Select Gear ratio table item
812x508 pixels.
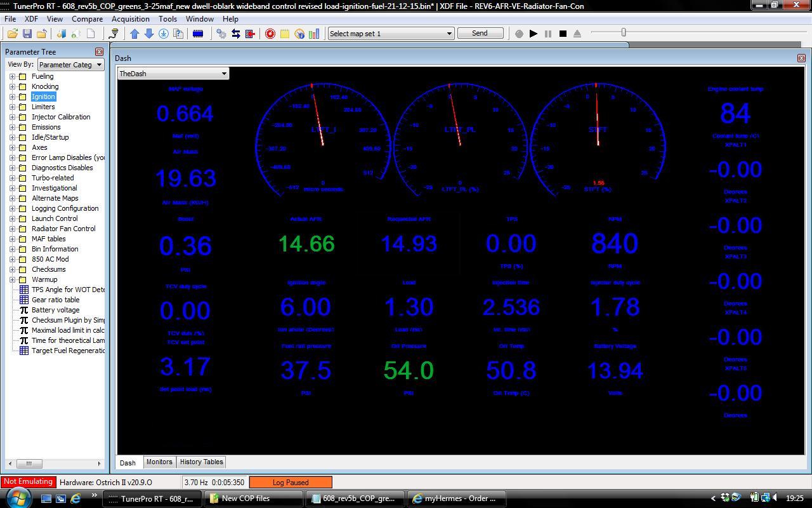coord(55,300)
